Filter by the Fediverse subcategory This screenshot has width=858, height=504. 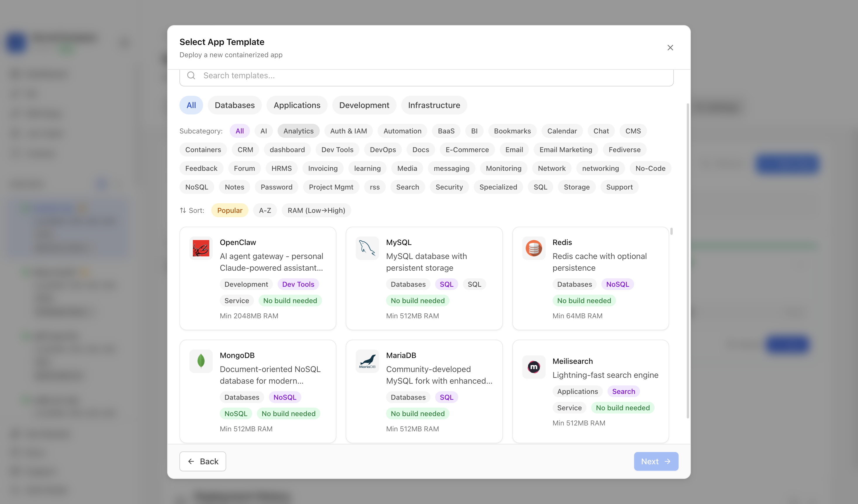coord(625,150)
